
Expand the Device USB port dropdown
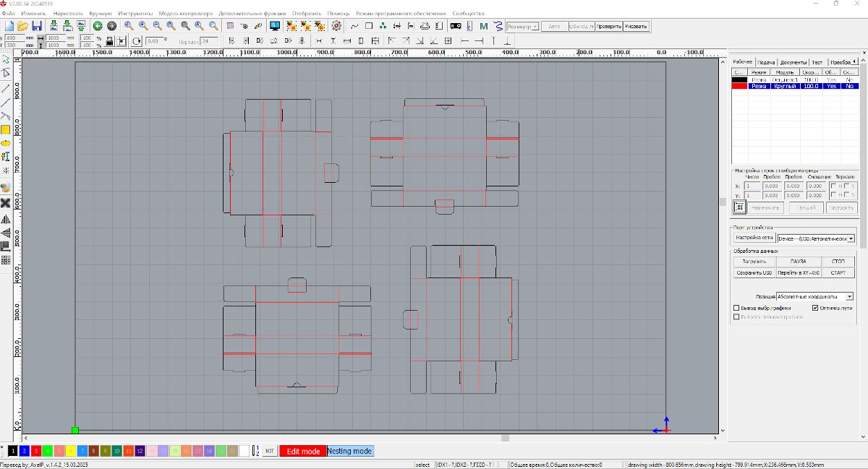point(850,238)
